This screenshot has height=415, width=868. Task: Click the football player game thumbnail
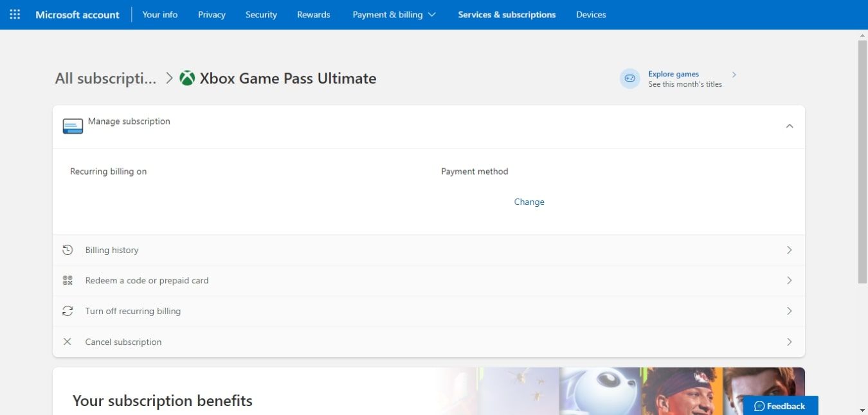682,391
